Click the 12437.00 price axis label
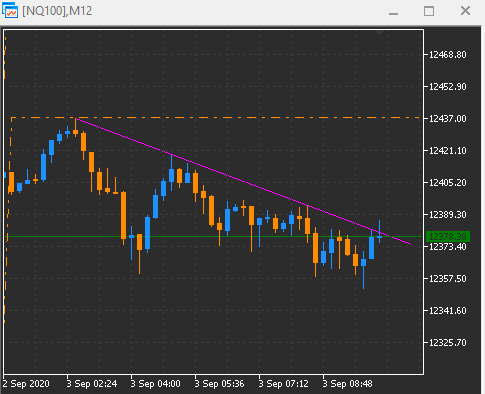The width and height of the screenshot is (485, 394). coord(448,119)
